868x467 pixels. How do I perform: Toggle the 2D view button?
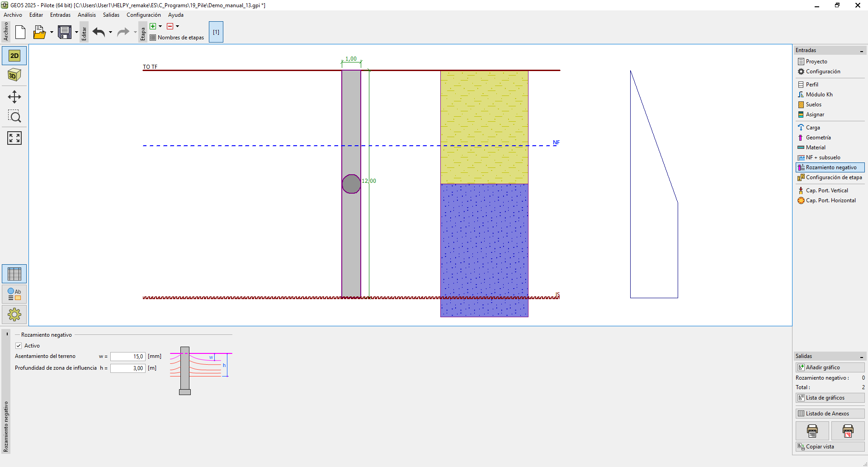(x=14, y=56)
